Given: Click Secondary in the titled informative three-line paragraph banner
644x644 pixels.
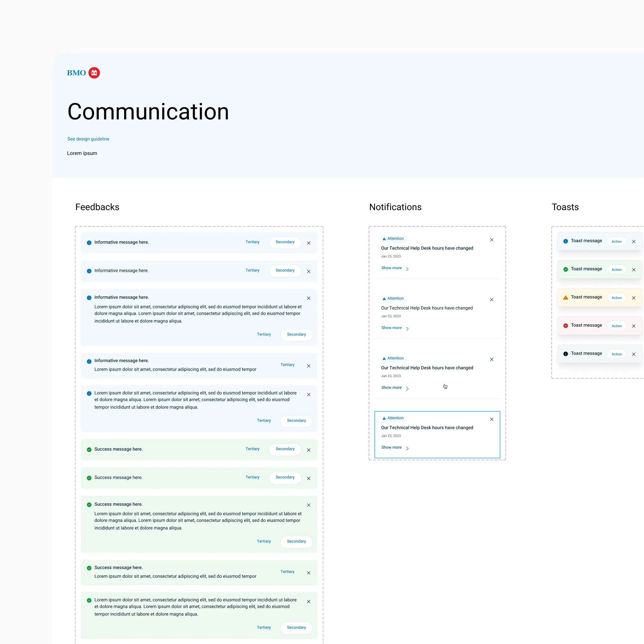Looking at the screenshot, I should (x=296, y=335).
